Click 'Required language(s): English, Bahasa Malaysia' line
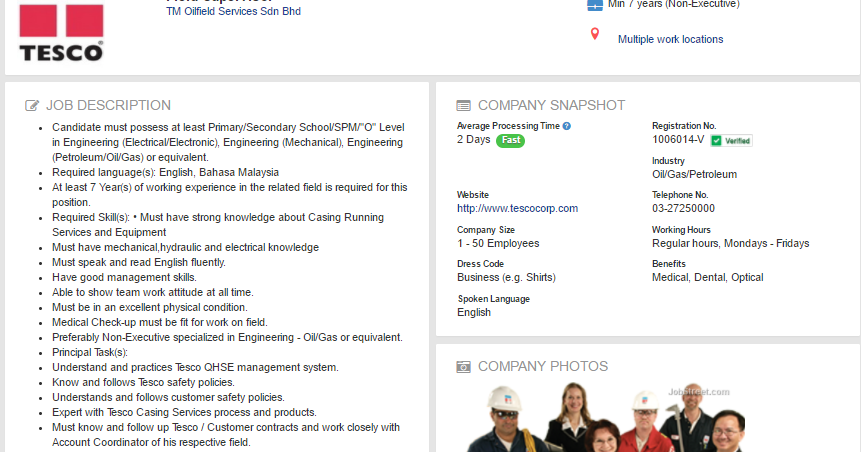This screenshot has width=861, height=452. (165, 172)
